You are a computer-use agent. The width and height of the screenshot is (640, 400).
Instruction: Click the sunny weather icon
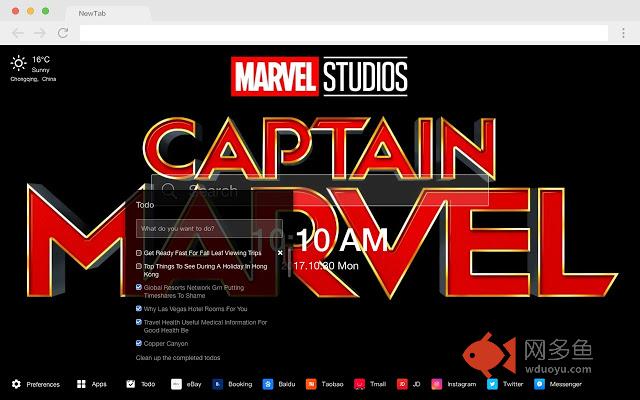click(x=18, y=63)
